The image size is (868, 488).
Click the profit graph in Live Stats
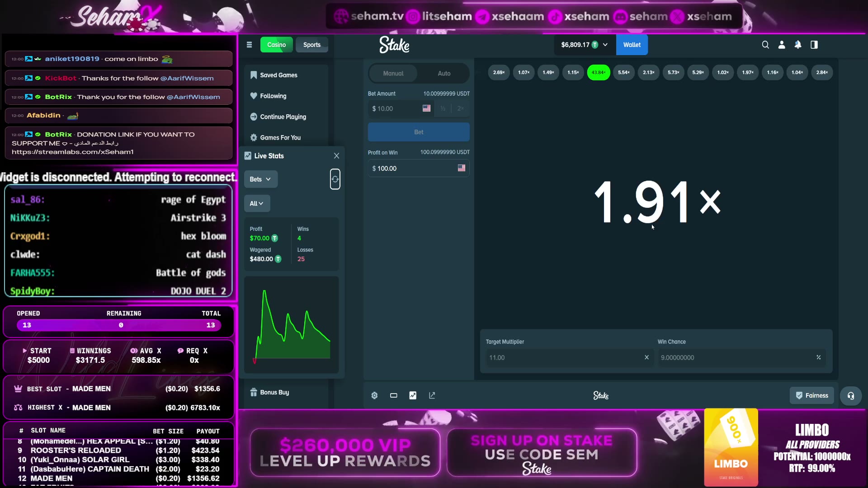[x=292, y=325]
